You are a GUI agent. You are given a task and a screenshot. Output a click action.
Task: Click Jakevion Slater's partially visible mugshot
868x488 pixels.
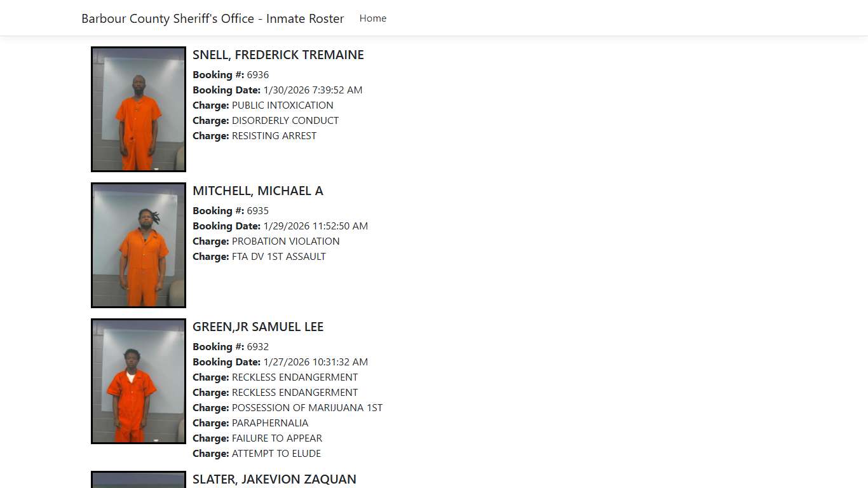138,482
